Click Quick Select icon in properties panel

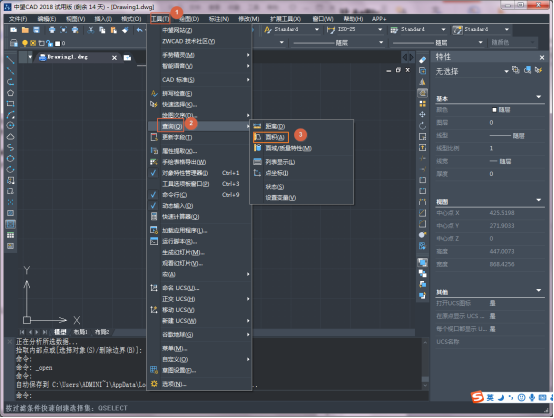point(539,70)
